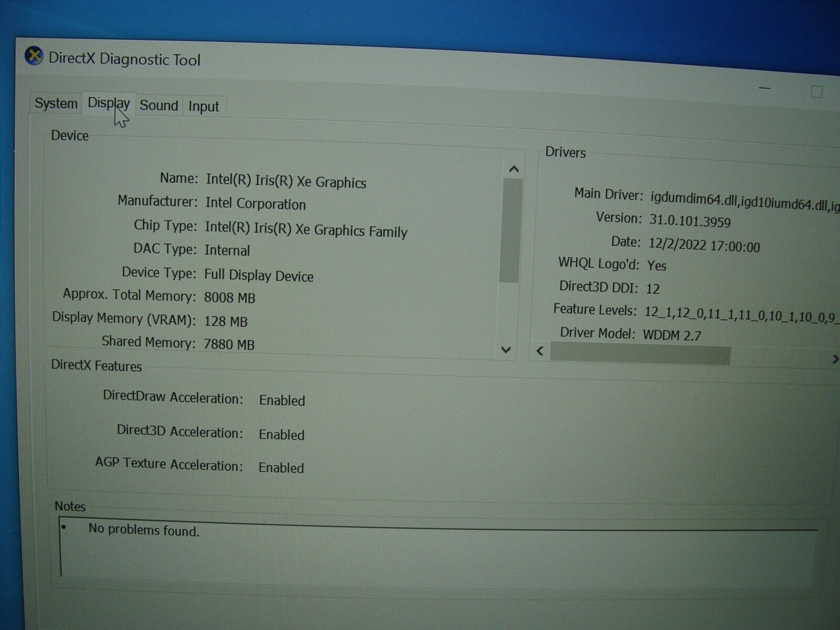Click the 'Approx. Total Memory:' label
Viewport: 840px width, 630px height.
point(129,295)
